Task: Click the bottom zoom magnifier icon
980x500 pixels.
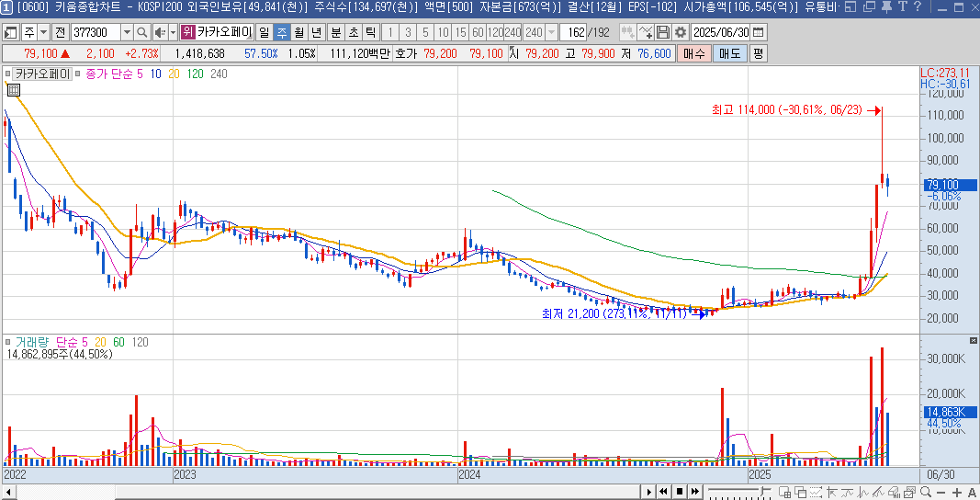Action: (925, 492)
